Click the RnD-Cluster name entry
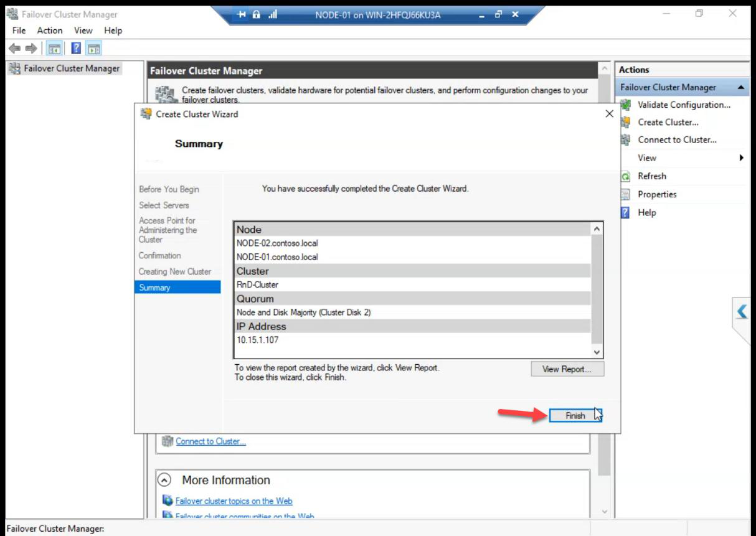 click(257, 284)
